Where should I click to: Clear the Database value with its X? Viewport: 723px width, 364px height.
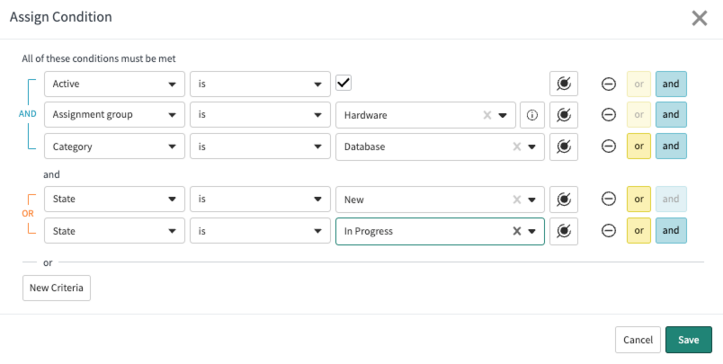pyautogui.click(x=517, y=147)
